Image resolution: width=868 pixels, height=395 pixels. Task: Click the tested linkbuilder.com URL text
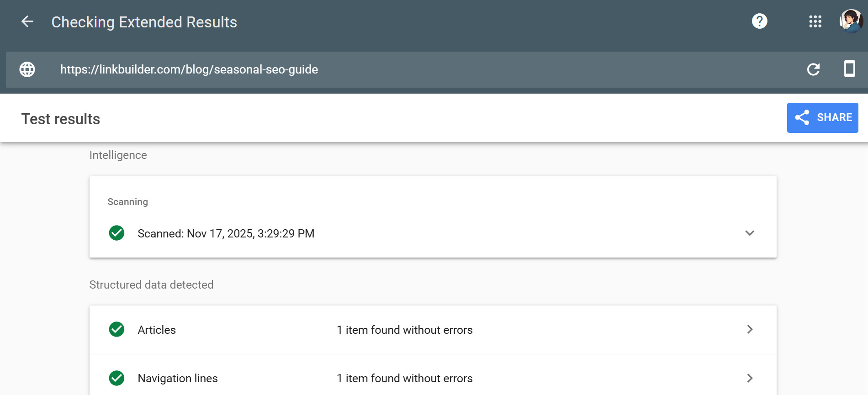(189, 69)
